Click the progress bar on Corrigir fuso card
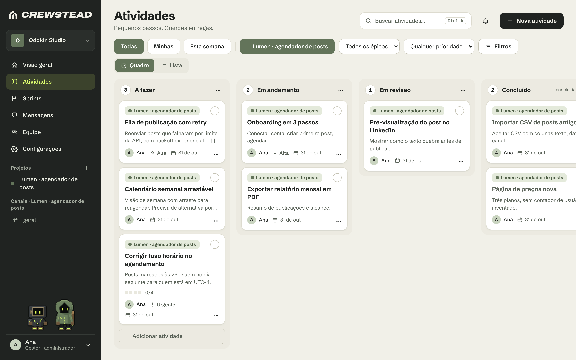The width and height of the screenshot is (576, 360). click(133, 292)
